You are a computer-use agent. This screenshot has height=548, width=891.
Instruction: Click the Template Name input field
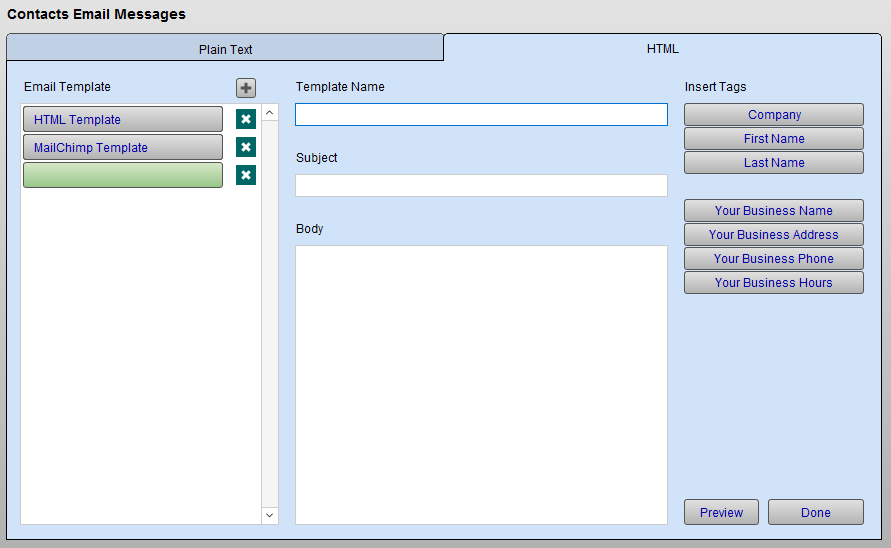(481, 115)
